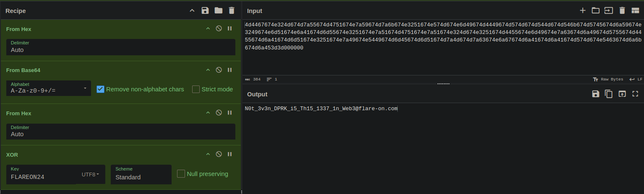Reset the input/output pane layout
The image size is (644, 194).
[635, 10]
